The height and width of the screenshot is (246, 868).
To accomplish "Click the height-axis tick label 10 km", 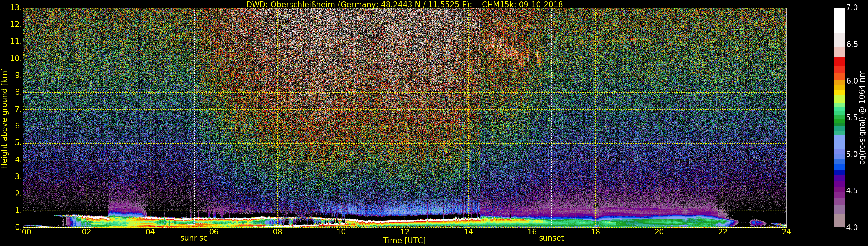I will (16, 58).
